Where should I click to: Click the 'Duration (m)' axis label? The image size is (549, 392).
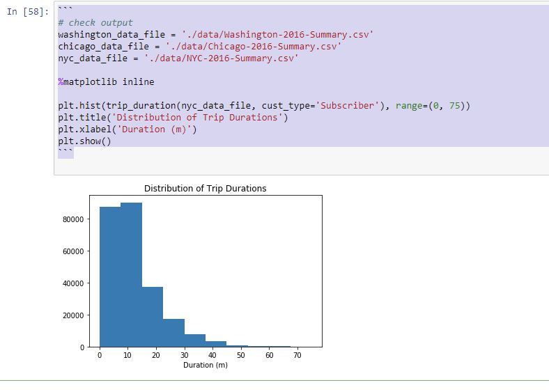coord(206,365)
